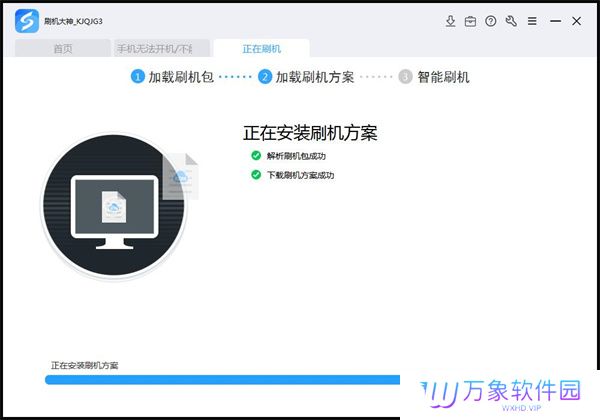Click the green check beside 下载刷机方案成功
Image resolution: width=600 pixels, height=420 pixels.
pos(256,175)
